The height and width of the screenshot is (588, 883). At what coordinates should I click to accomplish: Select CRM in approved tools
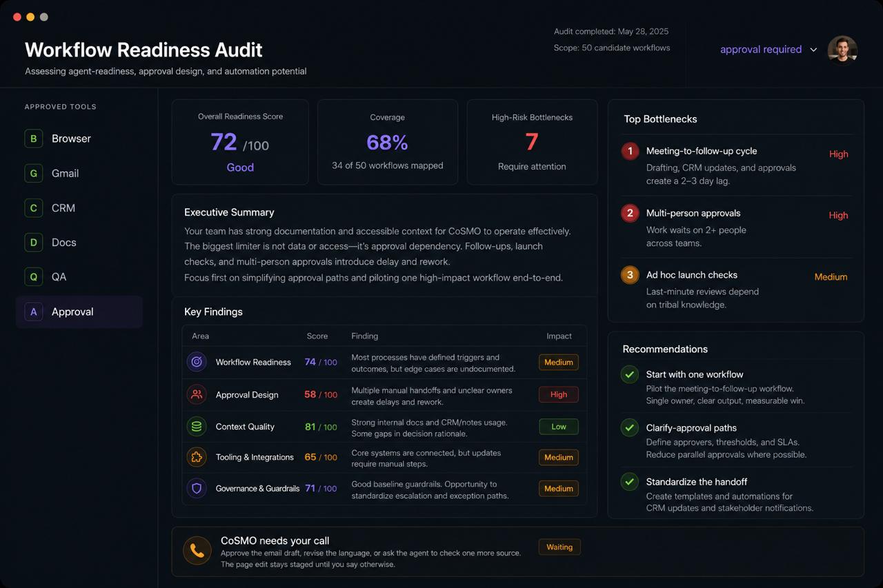pos(79,207)
